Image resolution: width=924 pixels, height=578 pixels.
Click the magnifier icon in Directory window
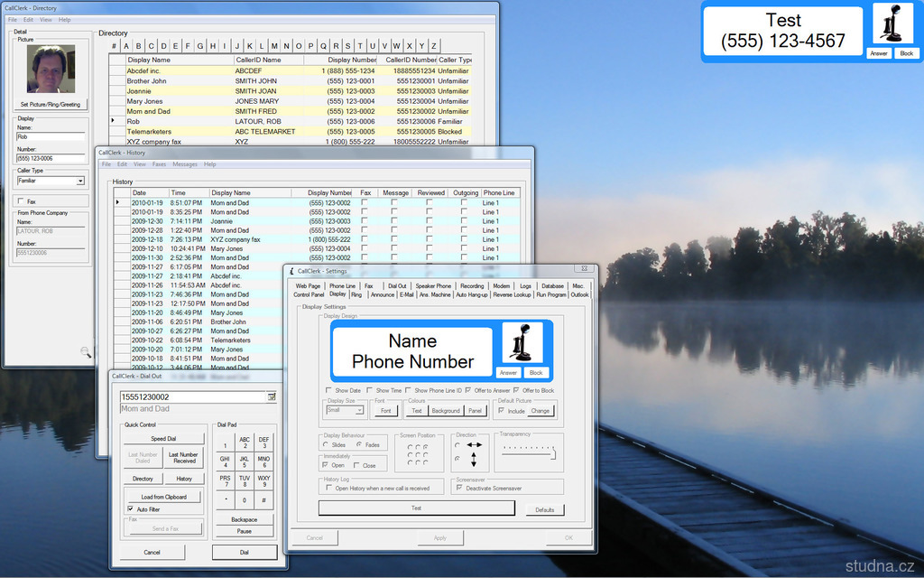tap(86, 352)
